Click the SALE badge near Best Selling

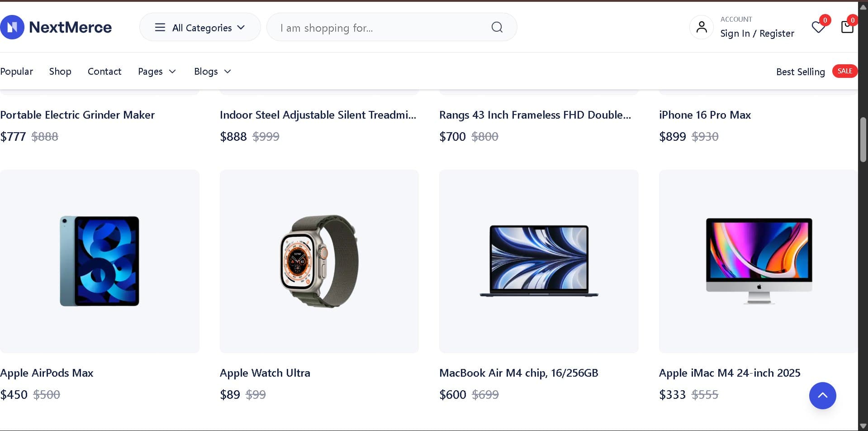(x=845, y=71)
